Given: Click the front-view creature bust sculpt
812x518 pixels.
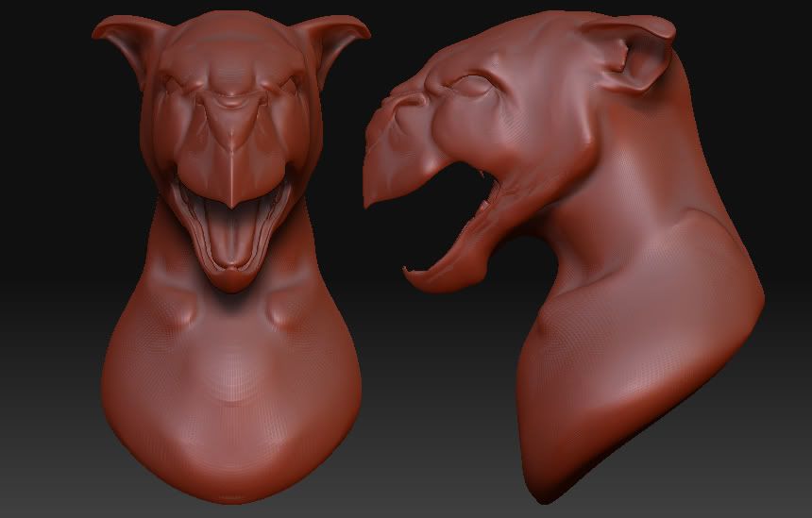Looking at the screenshot, I should tap(231, 259).
